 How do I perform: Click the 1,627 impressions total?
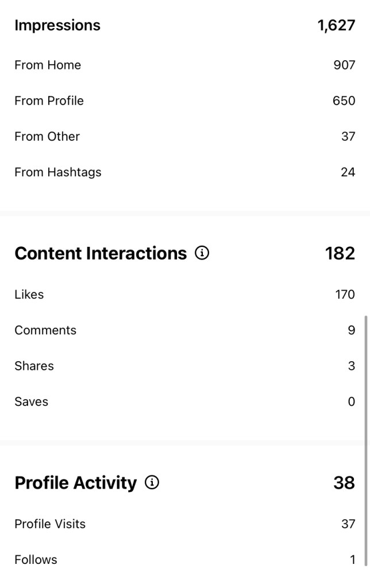[336, 25]
